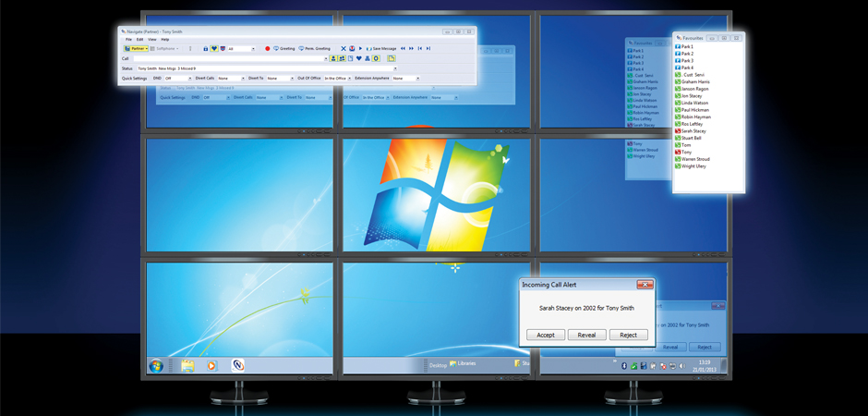Click the lock icon in Navigate toolbar

(205, 48)
